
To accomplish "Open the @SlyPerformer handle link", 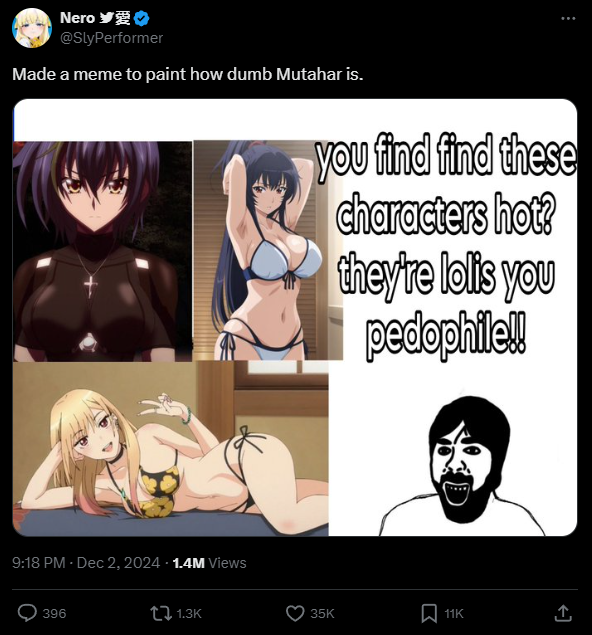I will [111, 38].
